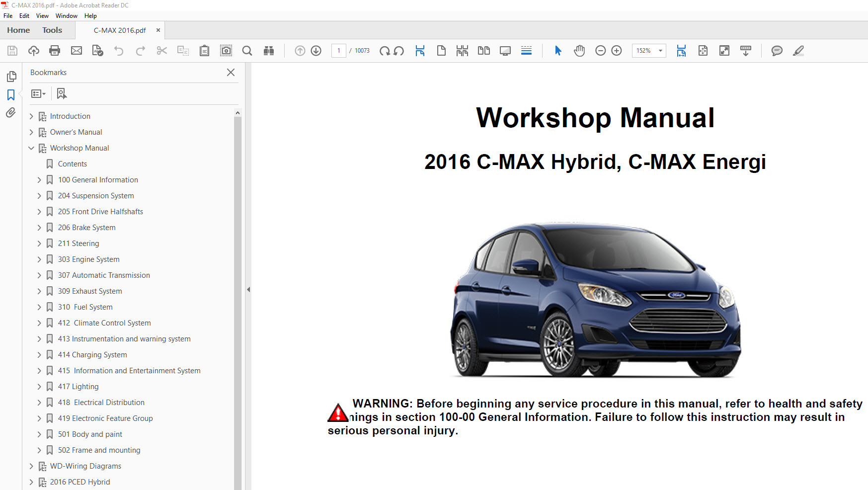The width and height of the screenshot is (868, 490).
Task: Toggle the Bookmarks panel sidebar icon
Action: point(11,94)
